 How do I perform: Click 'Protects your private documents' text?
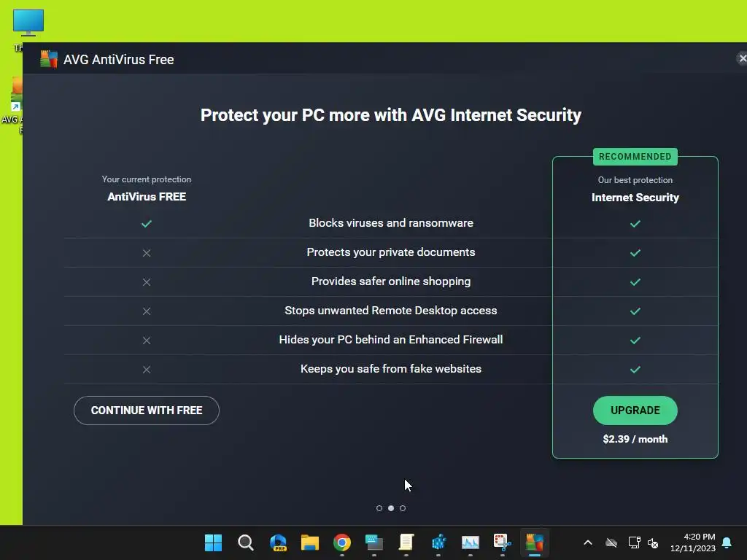pyautogui.click(x=391, y=252)
